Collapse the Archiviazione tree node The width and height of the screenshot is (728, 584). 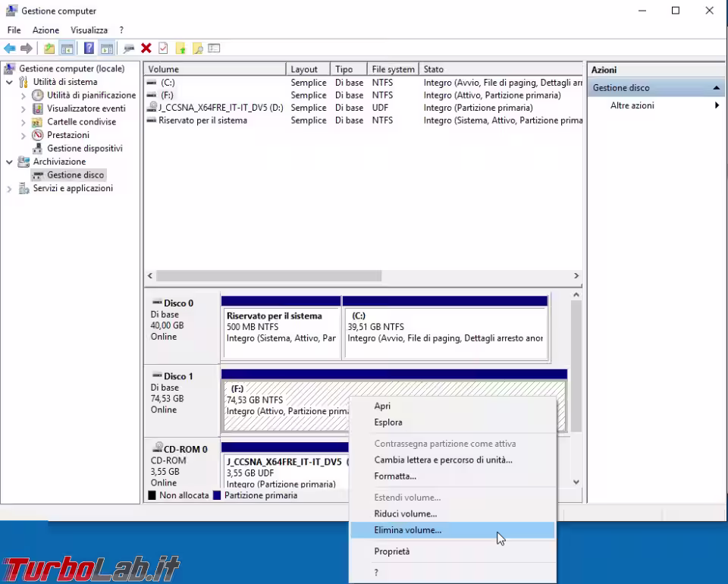(9, 162)
